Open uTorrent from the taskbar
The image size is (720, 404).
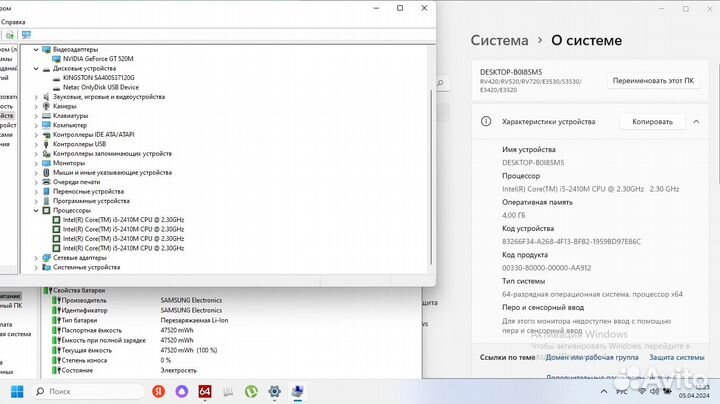pyautogui.click(x=251, y=392)
